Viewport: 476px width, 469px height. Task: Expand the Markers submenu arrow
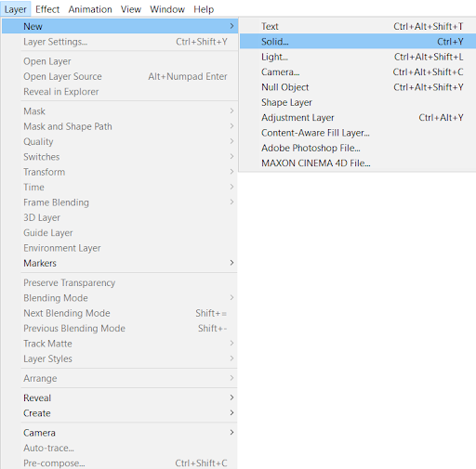(231, 263)
